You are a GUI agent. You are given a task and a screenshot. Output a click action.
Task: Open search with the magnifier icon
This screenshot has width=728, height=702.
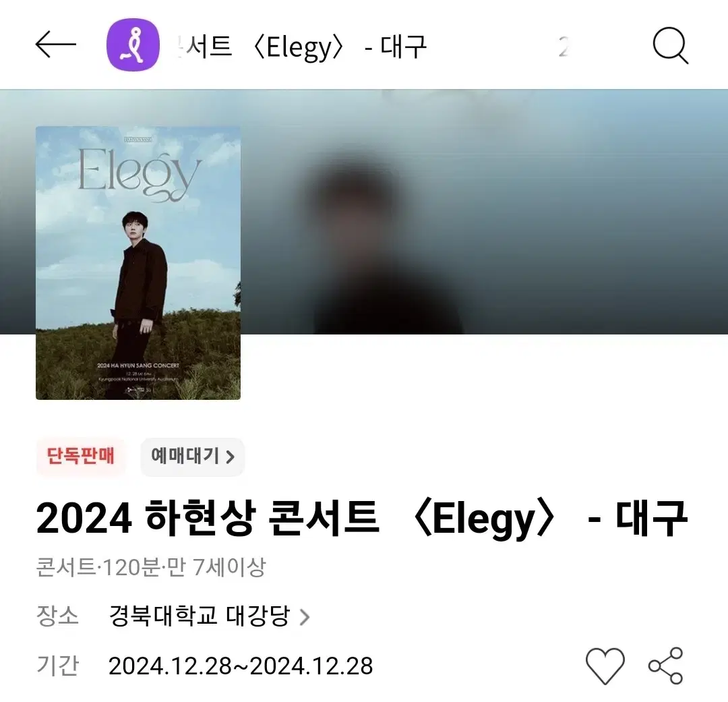click(x=671, y=46)
